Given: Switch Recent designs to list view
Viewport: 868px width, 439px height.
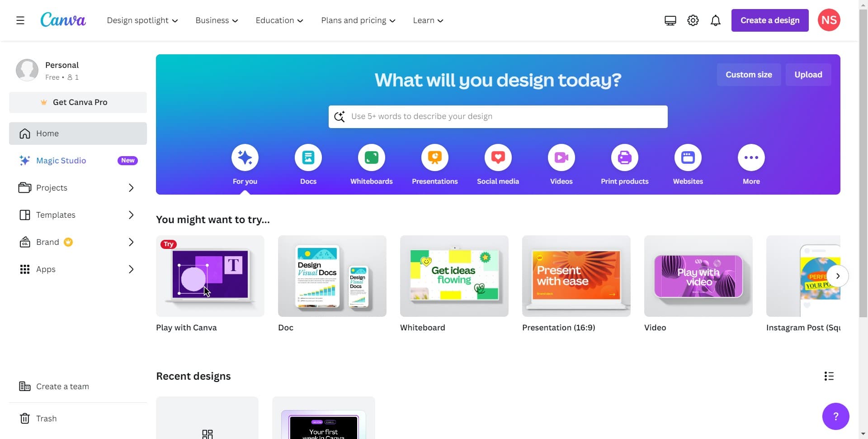Looking at the screenshot, I should coord(829,376).
